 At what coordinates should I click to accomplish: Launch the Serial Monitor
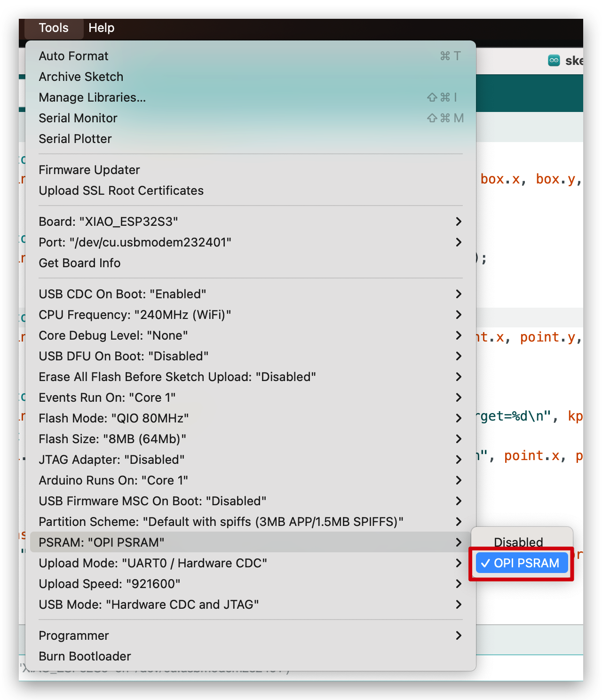(251, 118)
